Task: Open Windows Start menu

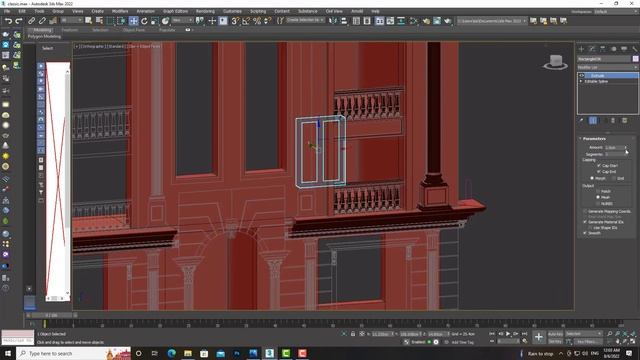Action: pos(7,353)
